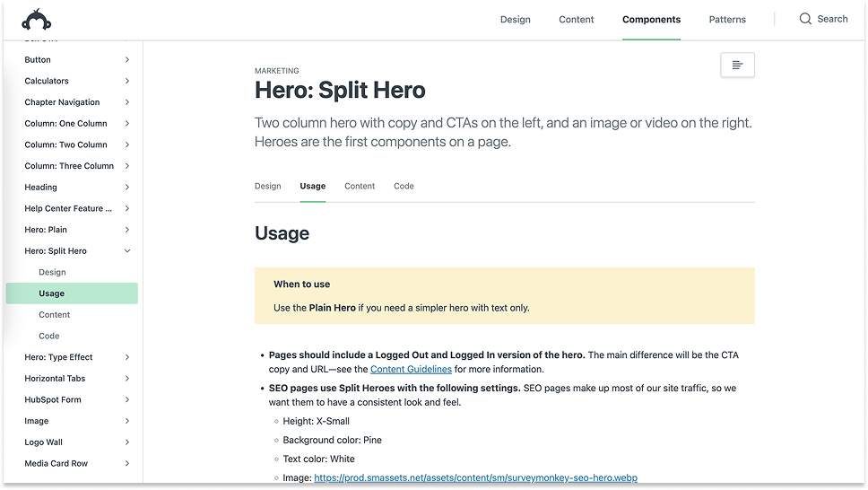The height and width of the screenshot is (490, 868).
Task: Open the Components top navigation item
Action: (x=652, y=20)
